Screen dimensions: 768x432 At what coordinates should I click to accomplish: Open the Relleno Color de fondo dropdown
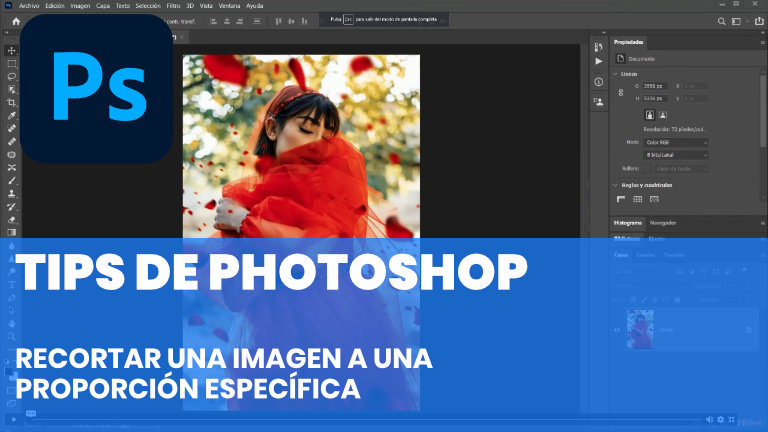pyautogui.click(x=681, y=168)
